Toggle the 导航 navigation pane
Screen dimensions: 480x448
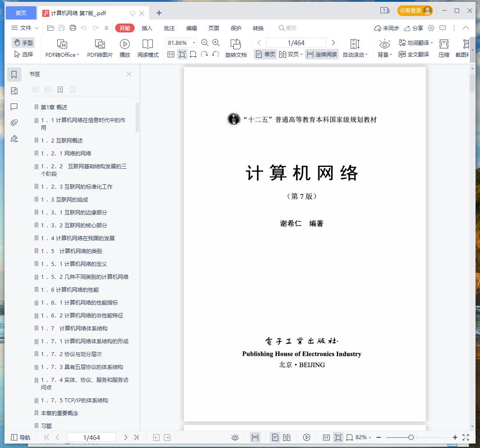(x=20, y=438)
